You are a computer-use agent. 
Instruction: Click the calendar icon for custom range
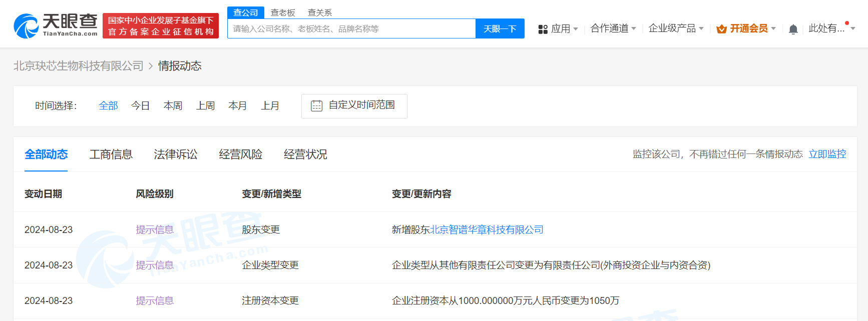tap(316, 105)
